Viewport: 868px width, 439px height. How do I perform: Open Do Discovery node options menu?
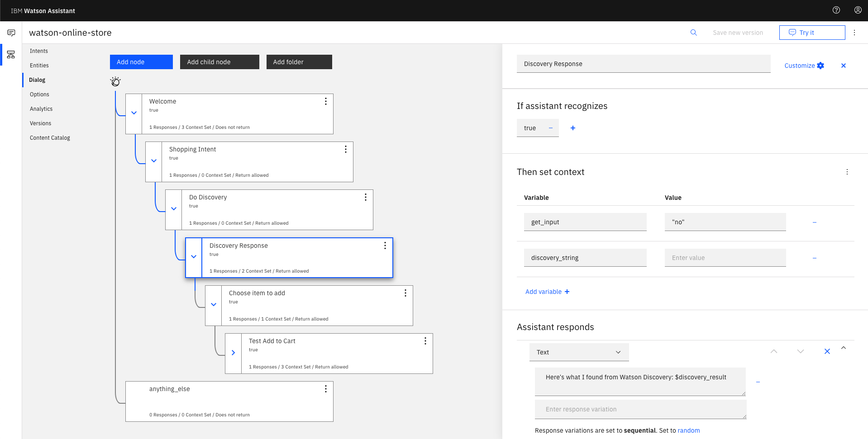tap(366, 197)
